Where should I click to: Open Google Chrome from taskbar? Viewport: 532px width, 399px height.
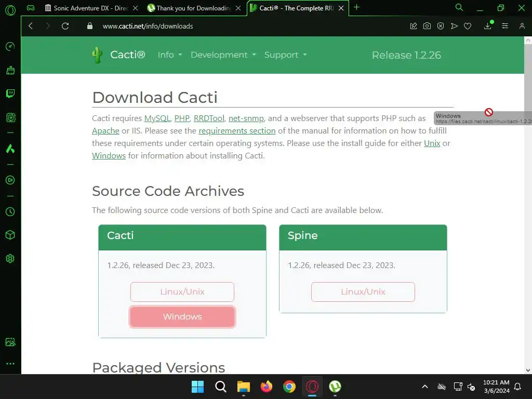(289, 387)
